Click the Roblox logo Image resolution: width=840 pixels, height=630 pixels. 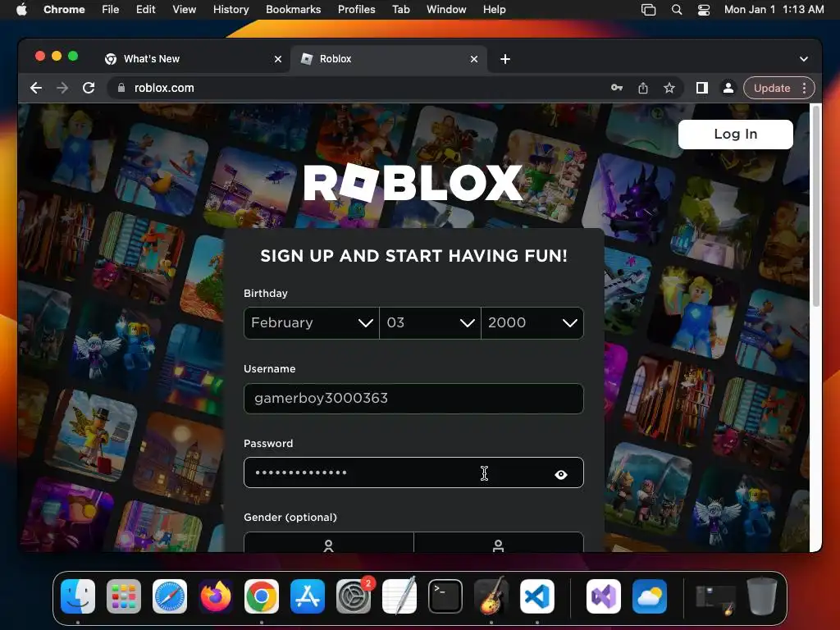[413, 183]
